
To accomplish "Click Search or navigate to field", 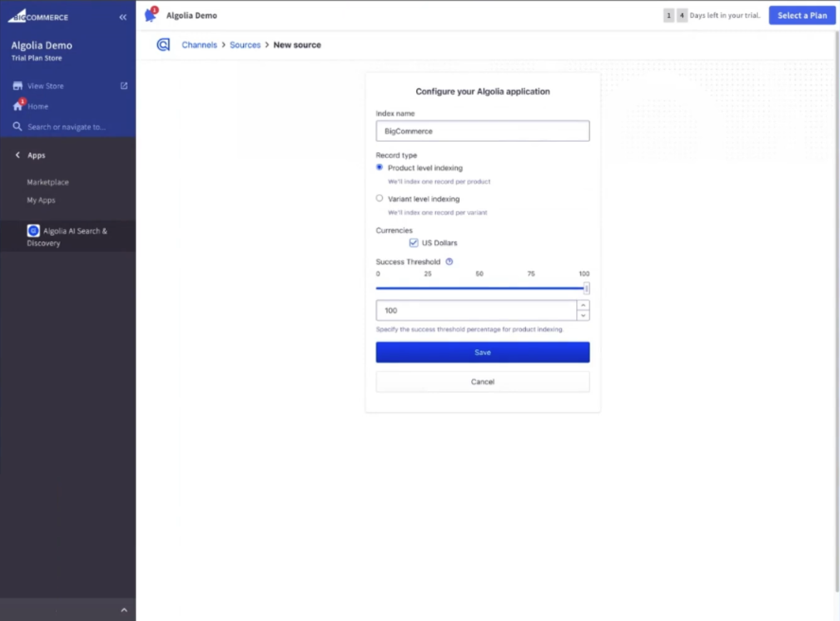I will pos(66,127).
